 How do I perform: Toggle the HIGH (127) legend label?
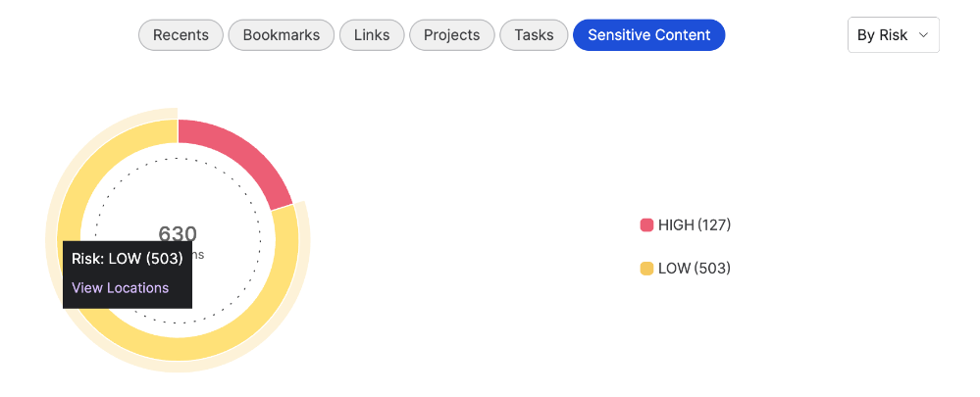[695, 224]
